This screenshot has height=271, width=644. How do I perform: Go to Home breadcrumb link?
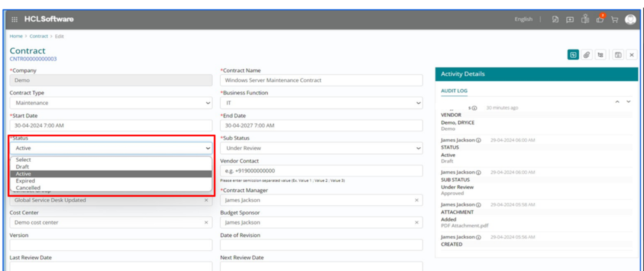[x=16, y=36]
